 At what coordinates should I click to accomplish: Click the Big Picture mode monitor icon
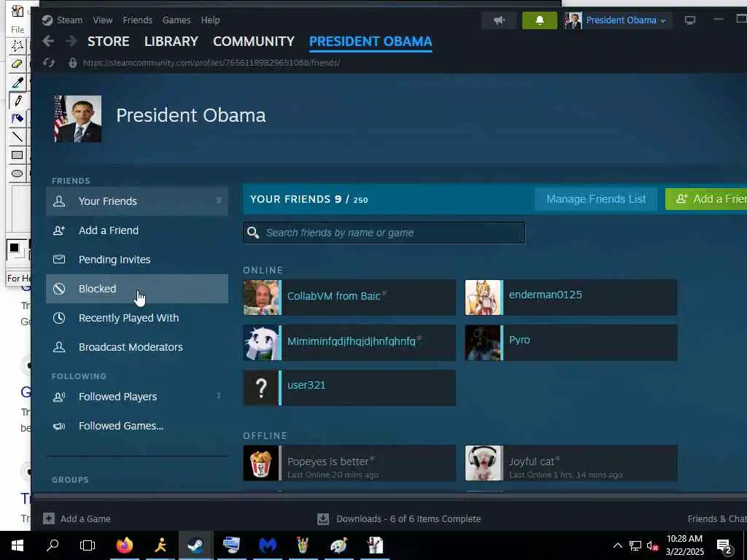point(690,20)
